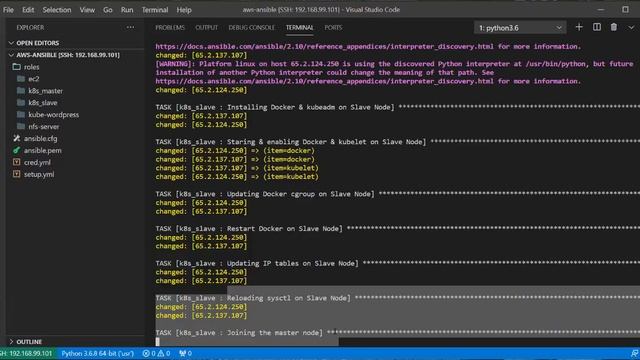
Task: Expand the Open Editors section
Action: (x=38, y=43)
